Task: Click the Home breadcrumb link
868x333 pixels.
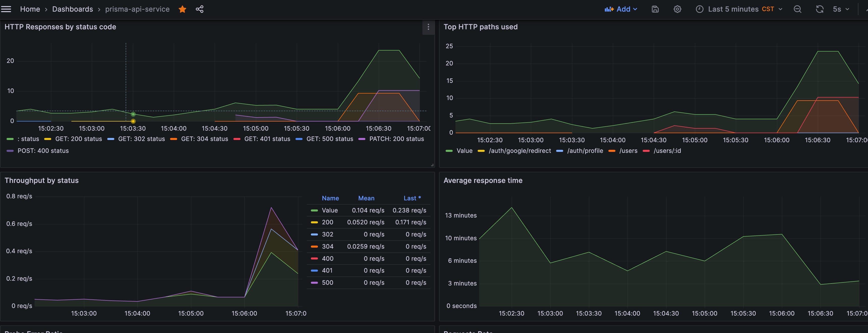Action: click(30, 9)
